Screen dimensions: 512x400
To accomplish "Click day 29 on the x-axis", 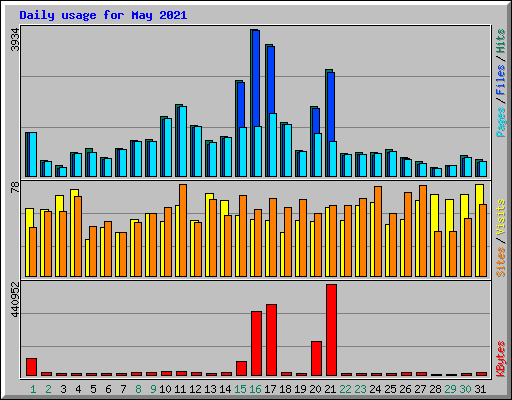I will click(x=450, y=389).
